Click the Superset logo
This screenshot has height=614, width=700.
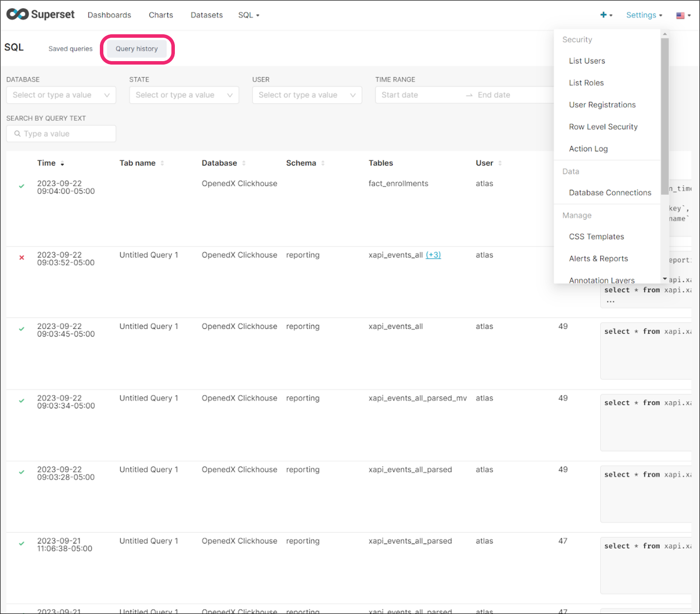[x=40, y=14]
